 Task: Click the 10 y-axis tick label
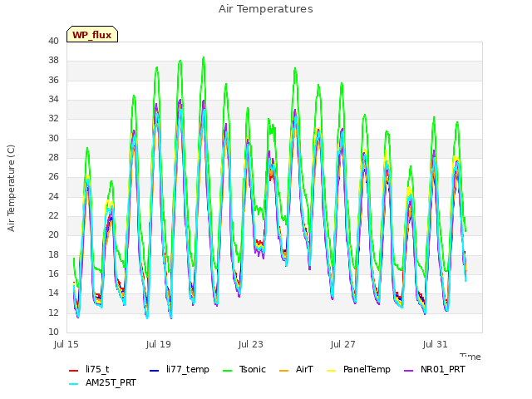[x=53, y=332]
